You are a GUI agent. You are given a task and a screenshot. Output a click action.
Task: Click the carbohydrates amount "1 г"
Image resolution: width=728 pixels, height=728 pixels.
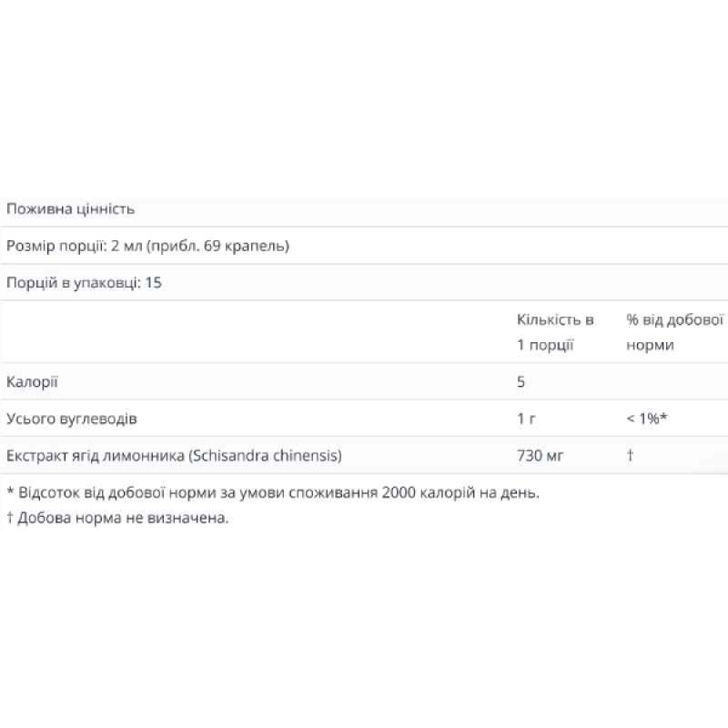click(x=525, y=419)
